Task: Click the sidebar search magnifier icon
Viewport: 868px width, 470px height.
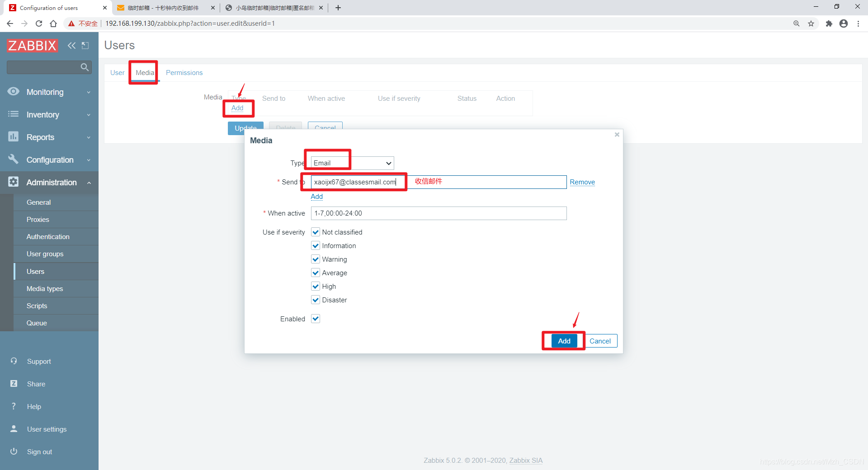Action: (85, 67)
